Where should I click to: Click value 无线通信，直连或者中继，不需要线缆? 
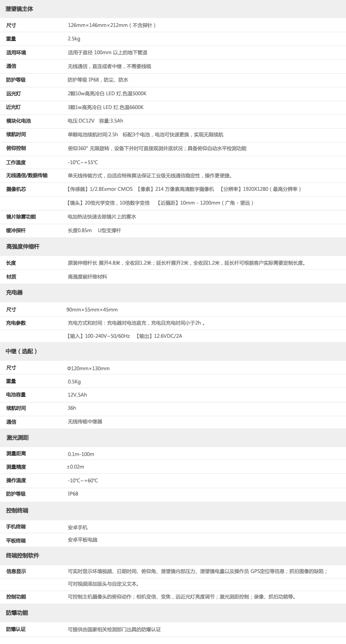[110, 66]
